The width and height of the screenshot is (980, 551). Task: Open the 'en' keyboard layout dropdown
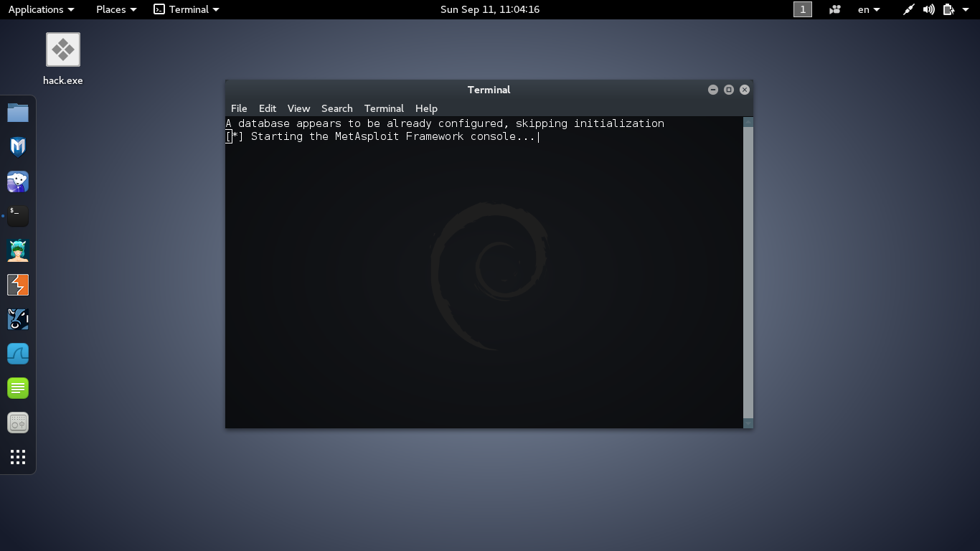click(868, 9)
